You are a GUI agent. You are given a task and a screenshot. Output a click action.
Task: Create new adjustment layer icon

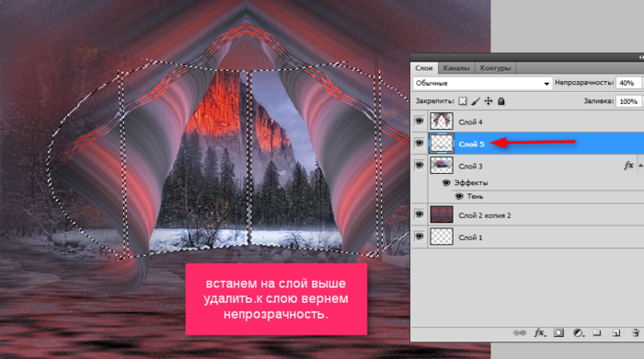578,332
